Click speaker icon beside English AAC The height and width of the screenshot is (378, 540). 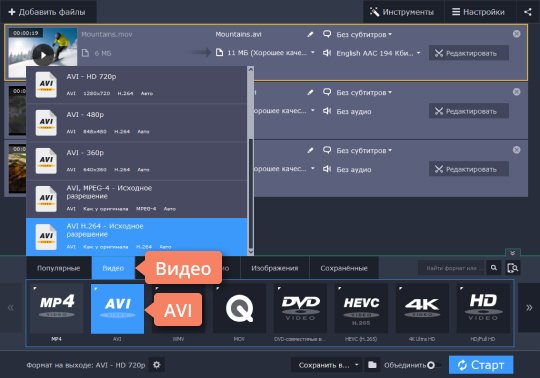click(x=327, y=53)
